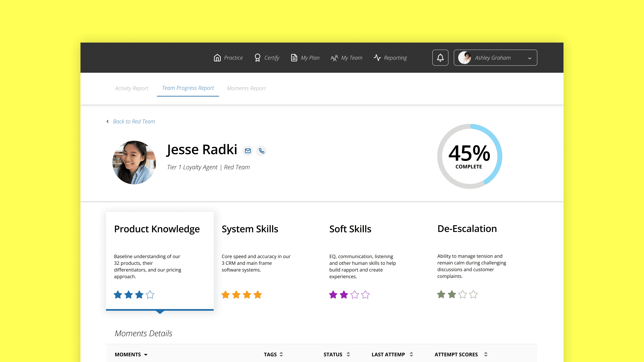Viewport: 644px width, 362px height.
Task: Sort the STATUS column
Action: (x=348, y=354)
